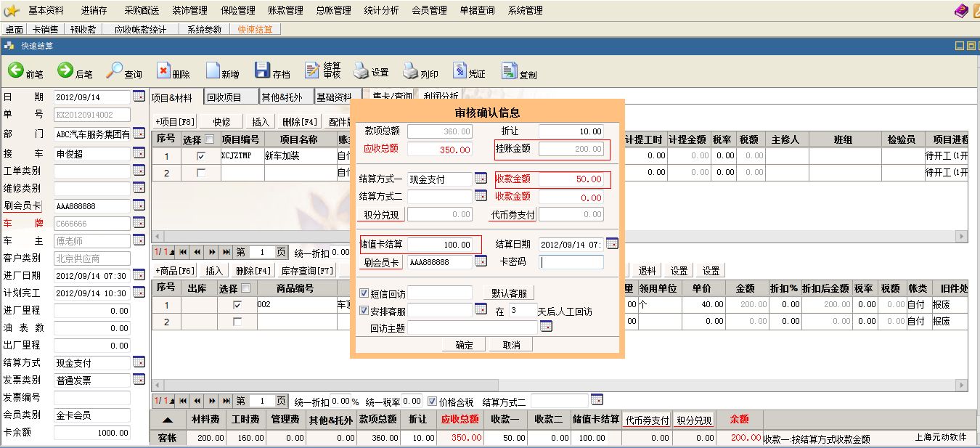Open the 查询 search tool
Screen dimensions: 980x448
124,71
